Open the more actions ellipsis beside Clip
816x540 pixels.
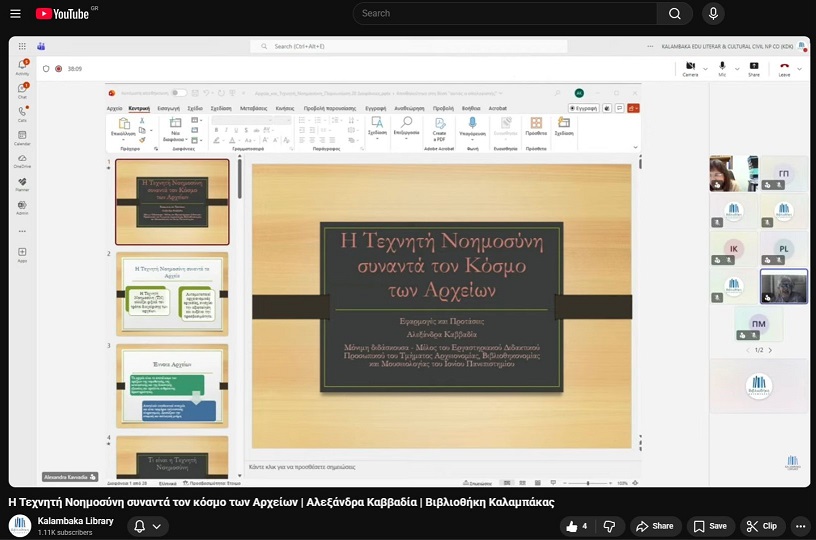coord(799,526)
